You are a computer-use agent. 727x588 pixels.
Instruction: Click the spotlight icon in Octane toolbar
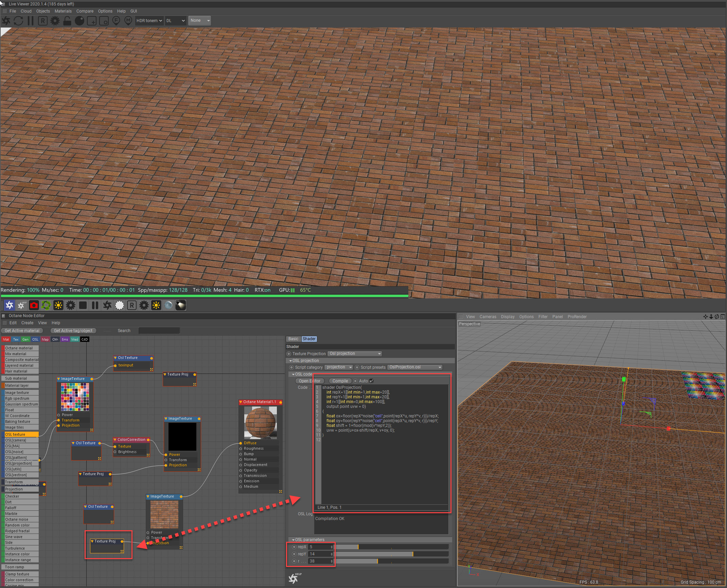(181, 305)
